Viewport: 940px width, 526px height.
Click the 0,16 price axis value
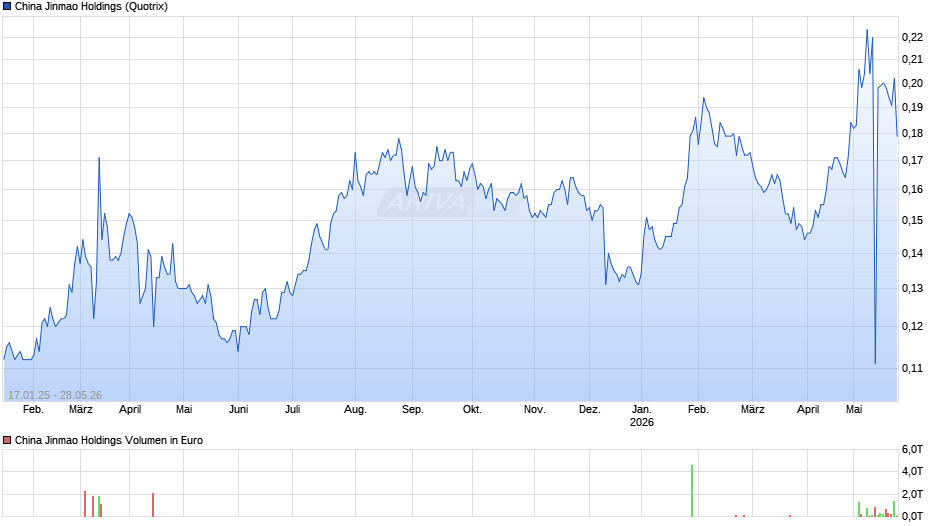tap(912, 190)
